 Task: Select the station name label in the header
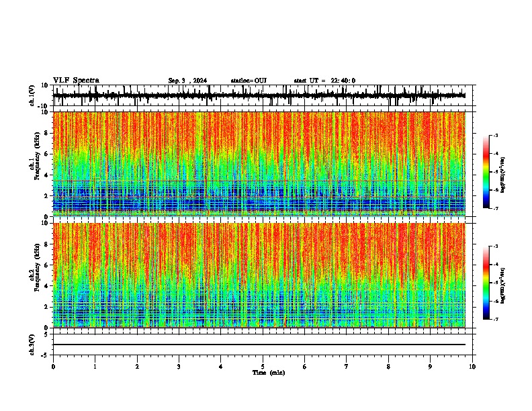point(249,81)
